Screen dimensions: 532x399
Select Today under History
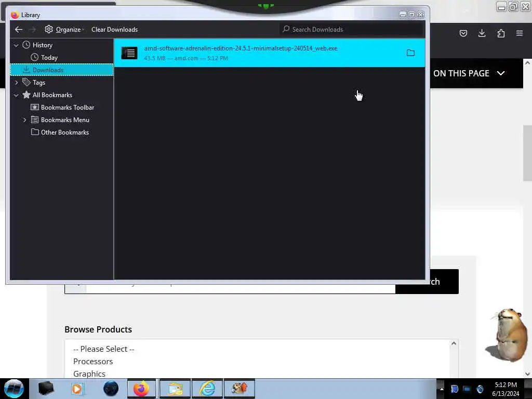[49, 58]
